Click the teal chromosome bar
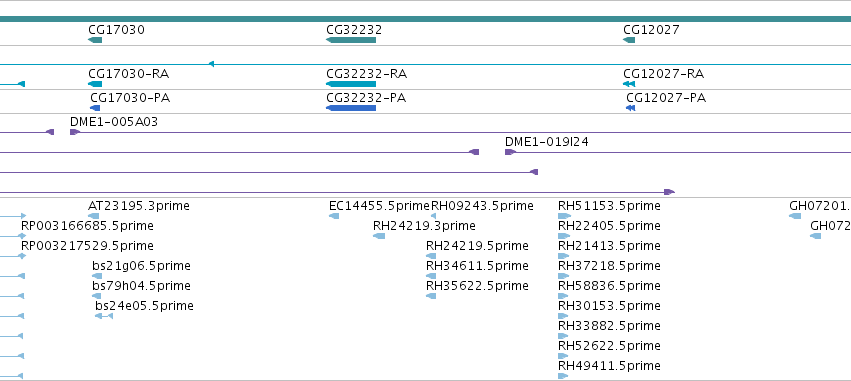This screenshot has height=381, width=851. coord(426,19)
